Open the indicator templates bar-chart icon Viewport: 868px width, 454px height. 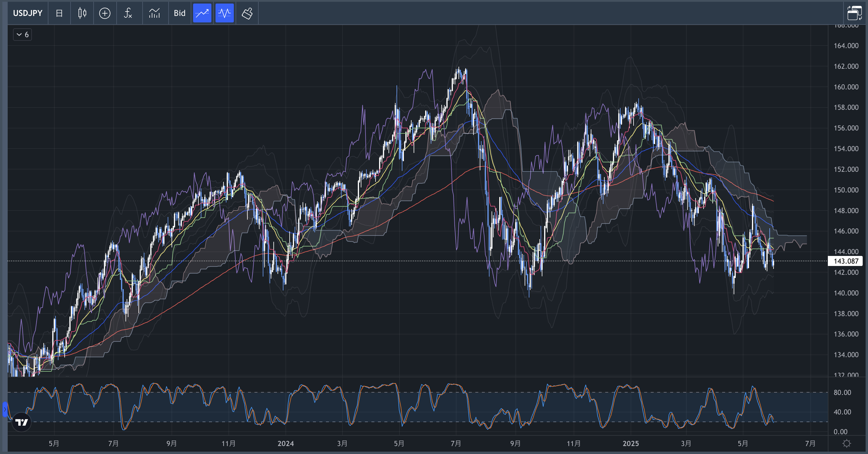click(154, 13)
